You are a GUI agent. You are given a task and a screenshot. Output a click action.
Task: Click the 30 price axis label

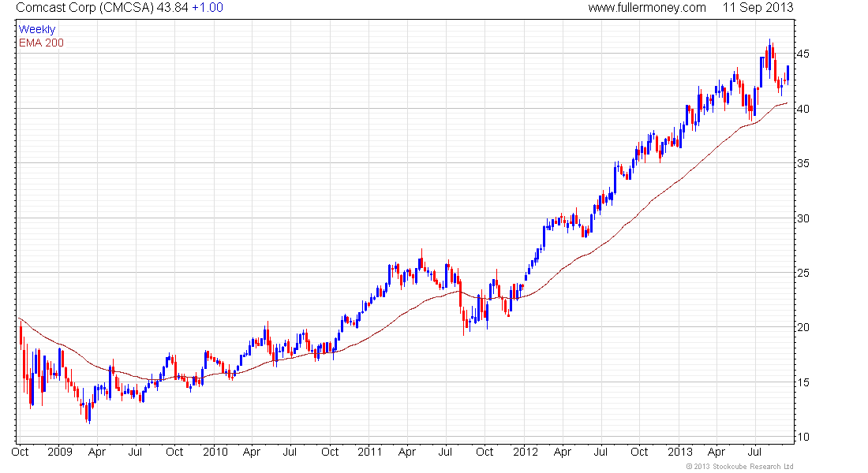pos(803,218)
